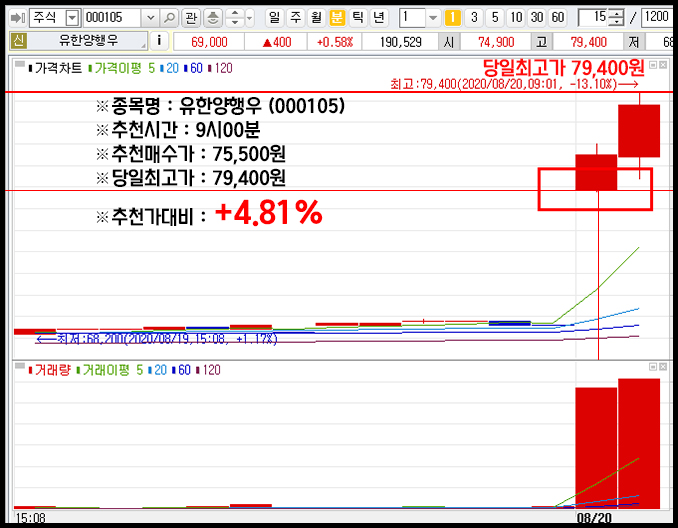Click the current price 69,000
678x528 pixels.
pos(209,42)
